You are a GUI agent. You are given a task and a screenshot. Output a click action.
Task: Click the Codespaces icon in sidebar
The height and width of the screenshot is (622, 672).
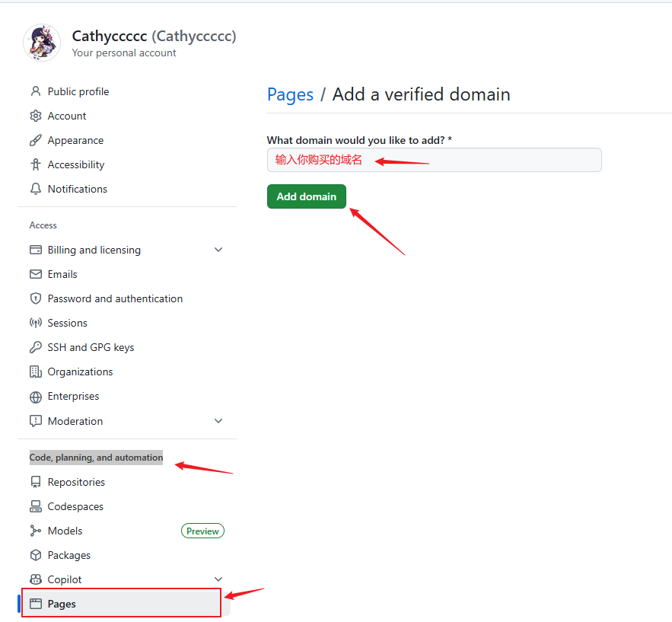(35, 506)
